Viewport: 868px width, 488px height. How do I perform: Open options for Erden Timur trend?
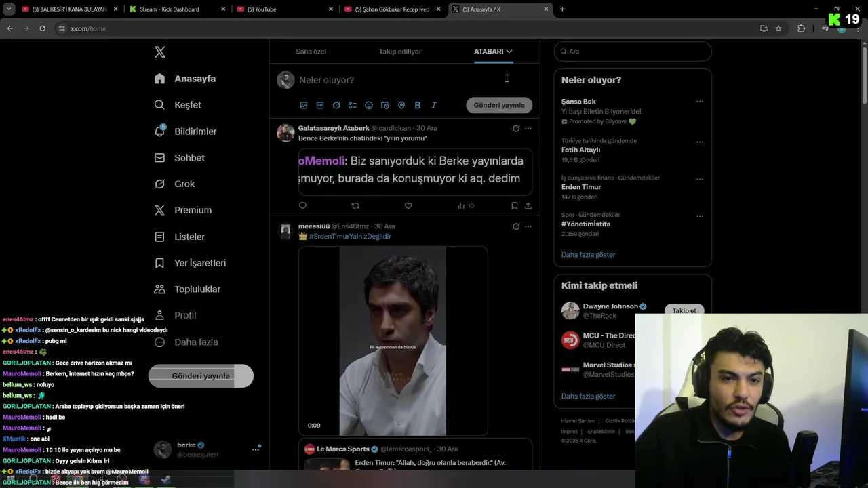click(x=700, y=179)
